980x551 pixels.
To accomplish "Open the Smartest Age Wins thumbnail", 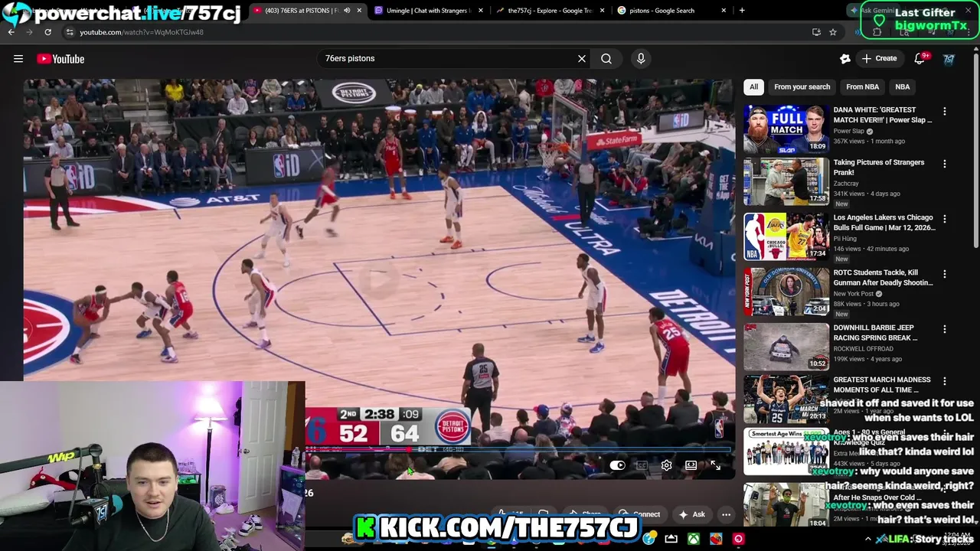I will pyautogui.click(x=786, y=452).
